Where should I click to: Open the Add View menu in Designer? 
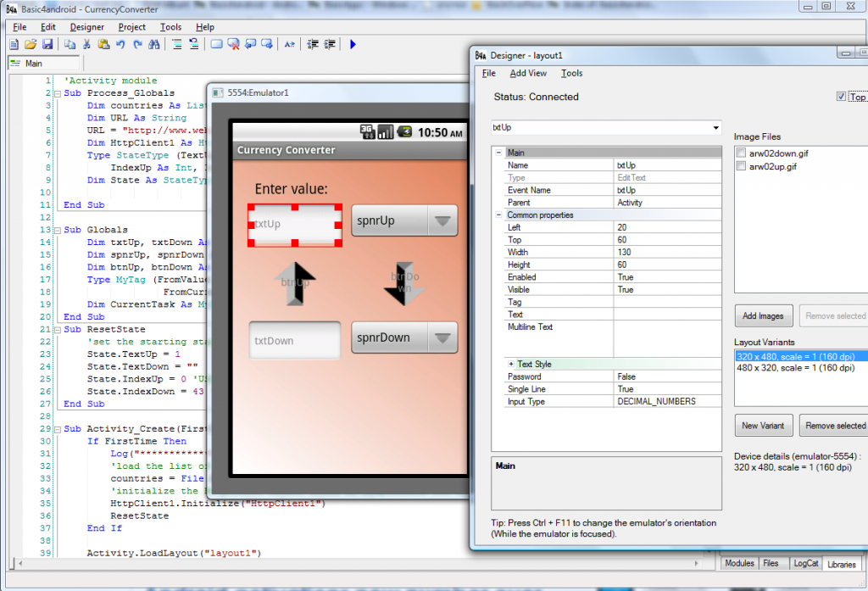(x=526, y=73)
